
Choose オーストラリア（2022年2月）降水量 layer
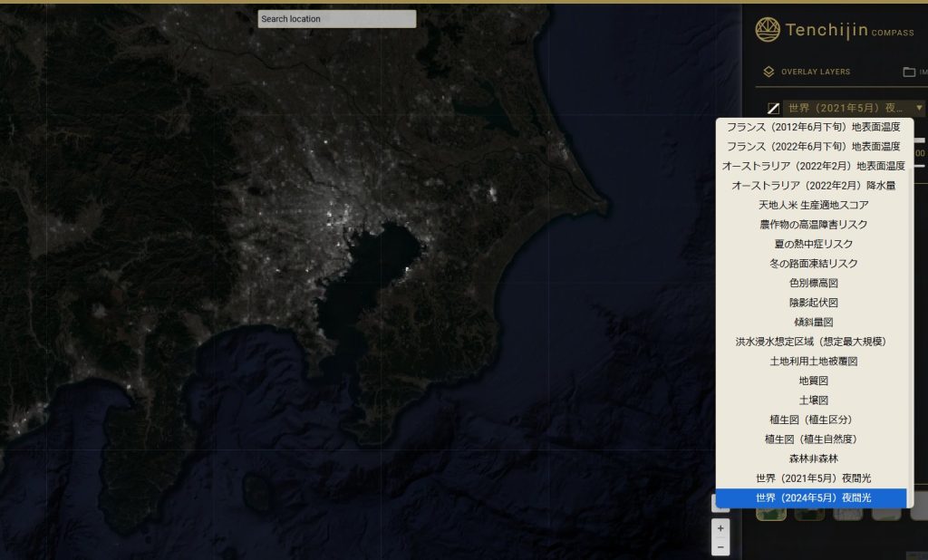(813, 185)
